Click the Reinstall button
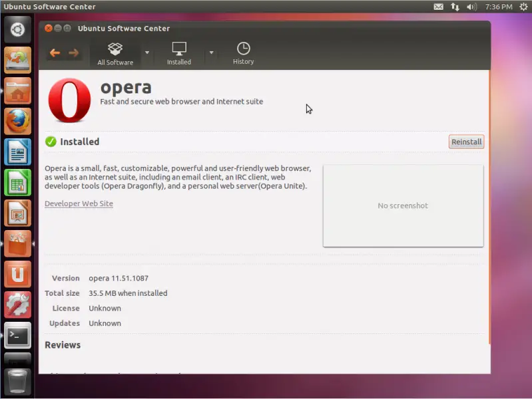The height and width of the screenshot is (399, 532). click(466, 142)
